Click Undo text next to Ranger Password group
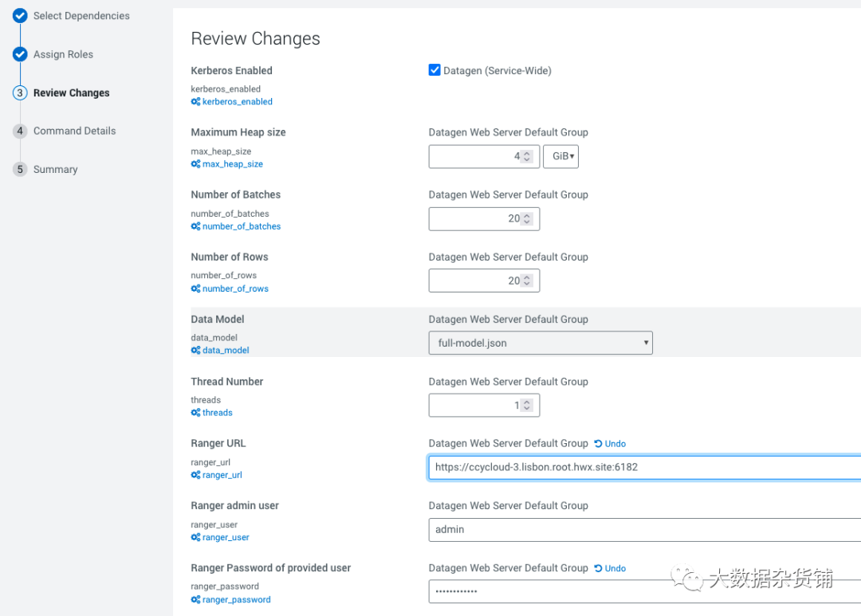 tap(615, 568)
